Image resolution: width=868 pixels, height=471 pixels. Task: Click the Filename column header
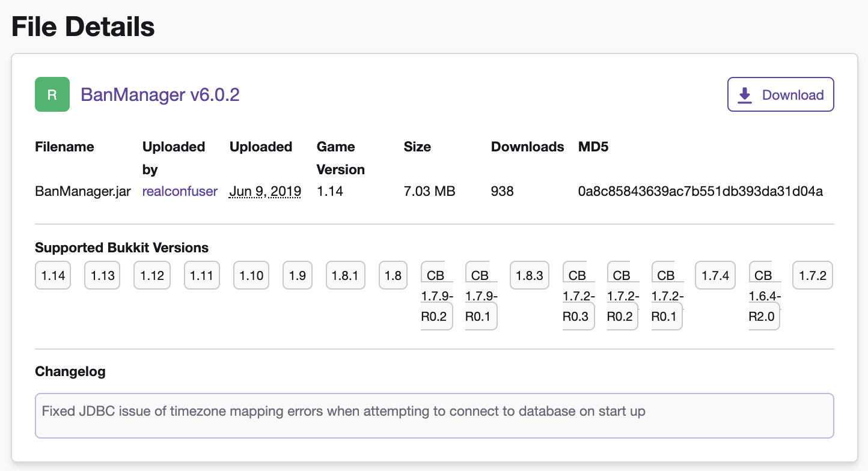[65, 147]
